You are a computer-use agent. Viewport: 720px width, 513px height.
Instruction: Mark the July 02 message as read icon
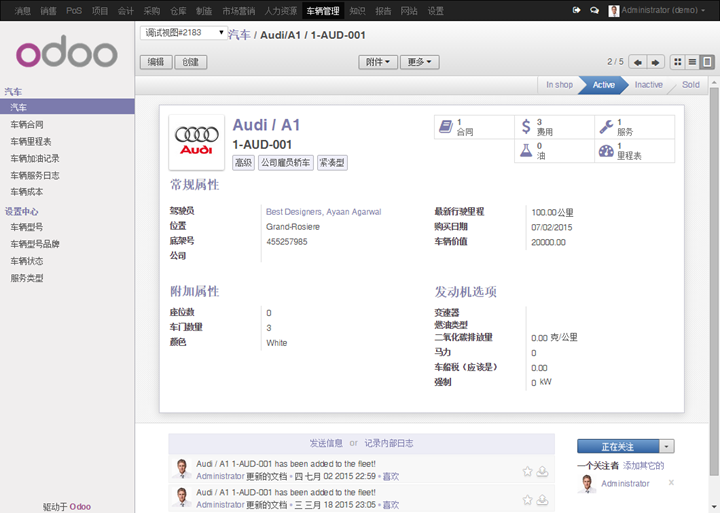[542, 471]
